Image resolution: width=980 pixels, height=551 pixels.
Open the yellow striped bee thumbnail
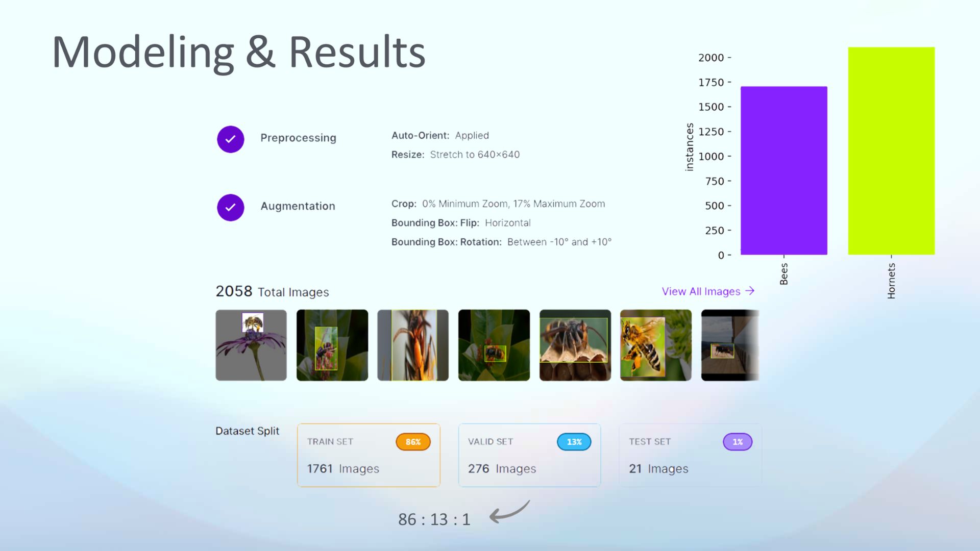[x=655, y=345]
